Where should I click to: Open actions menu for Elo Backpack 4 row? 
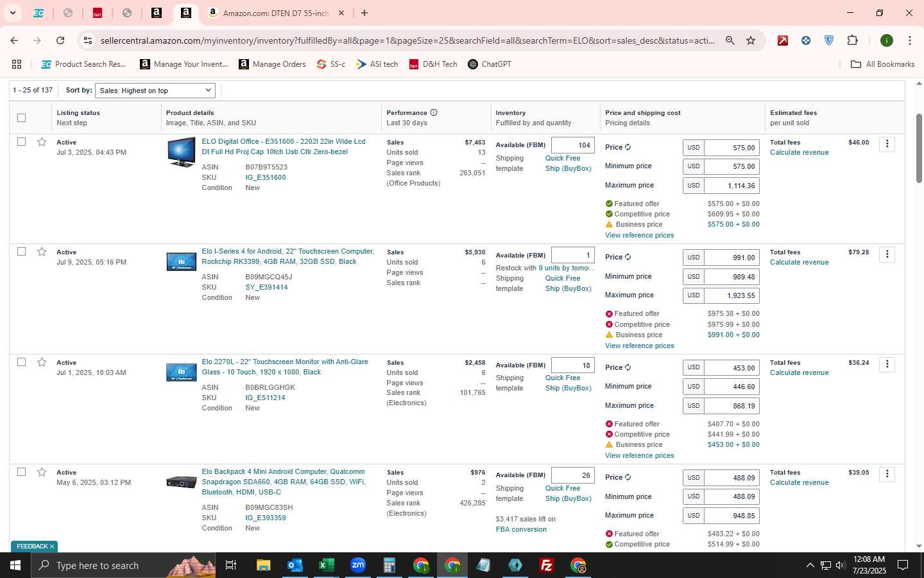tap(887, 474)
